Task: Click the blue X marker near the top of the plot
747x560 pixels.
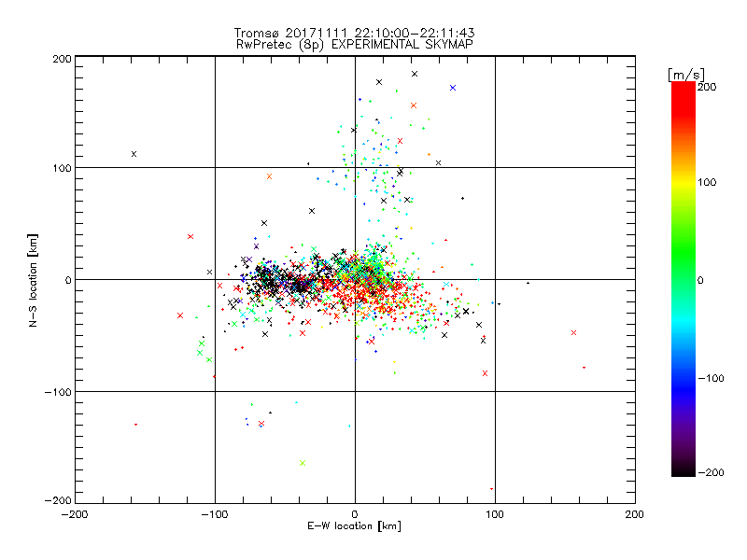Action: point(453,88)
